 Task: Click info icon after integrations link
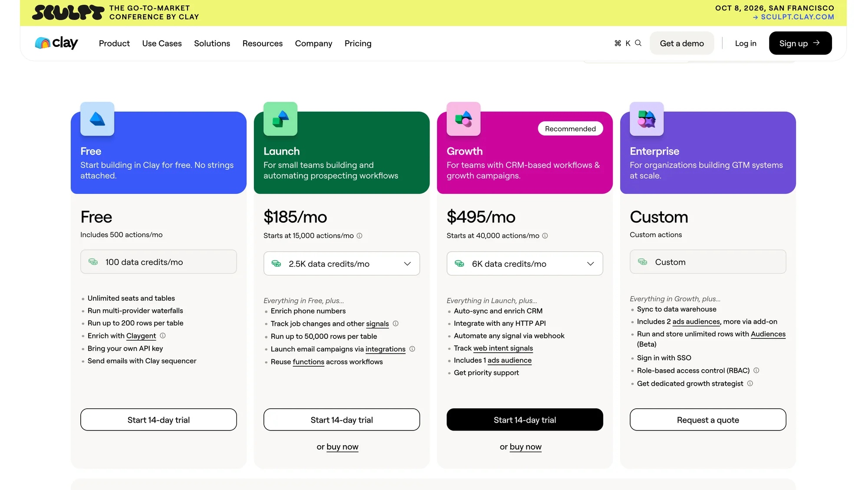click(x=412, y=349)
